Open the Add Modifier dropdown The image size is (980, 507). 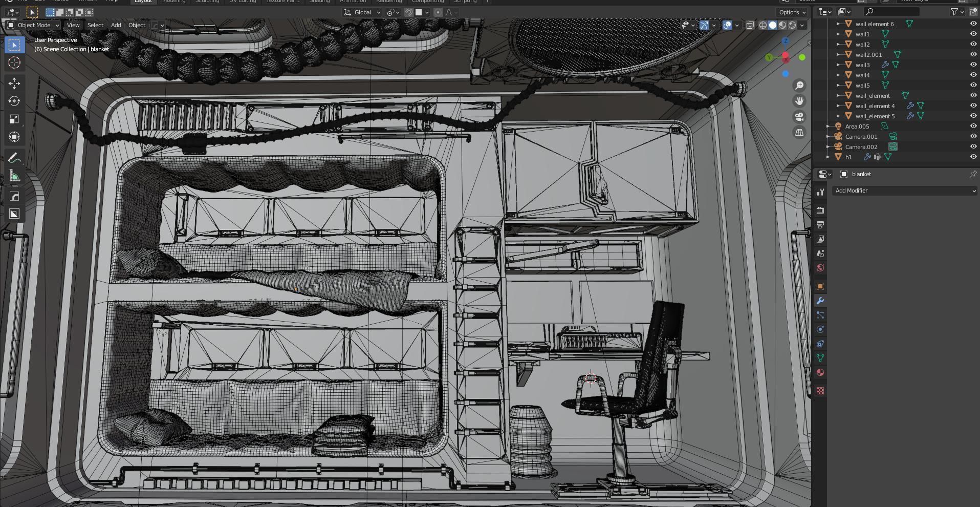[905, 191]
